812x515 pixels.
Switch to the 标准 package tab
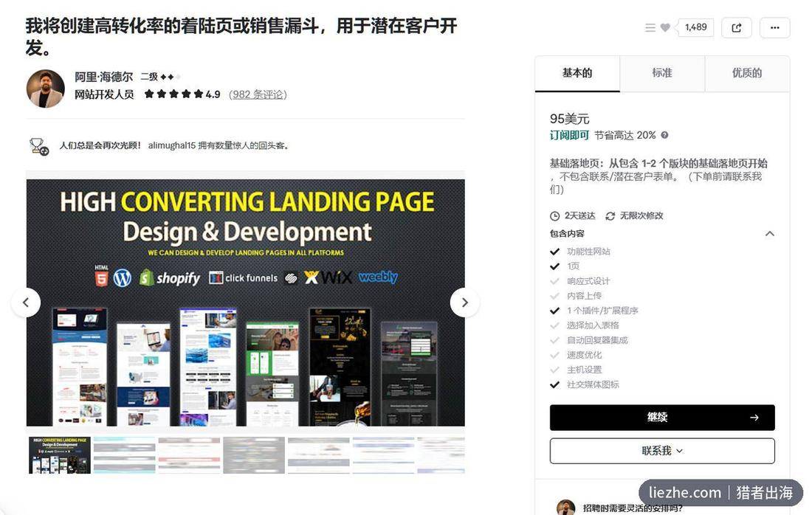point(662,74)
